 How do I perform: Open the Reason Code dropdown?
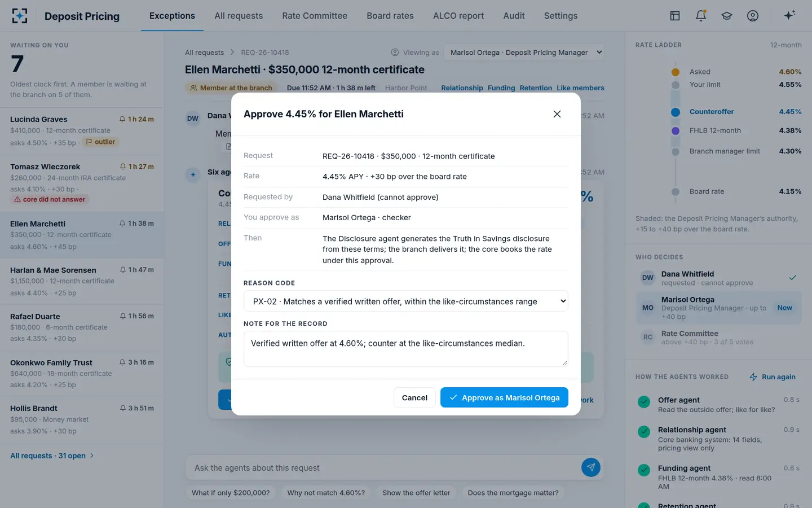406,301
